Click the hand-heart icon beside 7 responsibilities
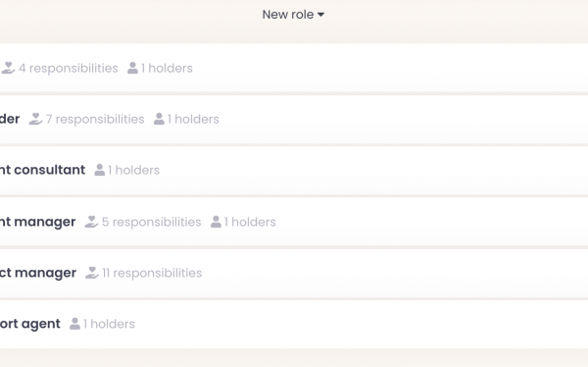The image size is (588, 367). click(x=35, y=119)
